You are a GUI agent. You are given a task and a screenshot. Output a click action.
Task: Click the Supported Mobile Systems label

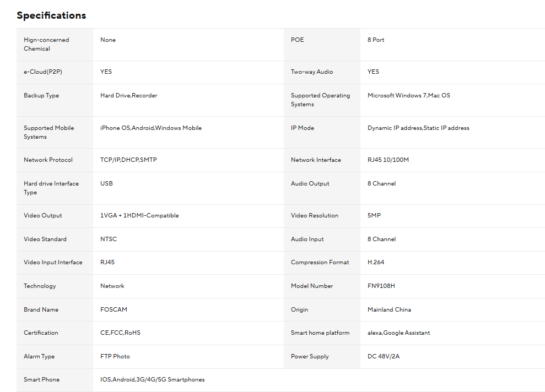(x=48, y=132)
